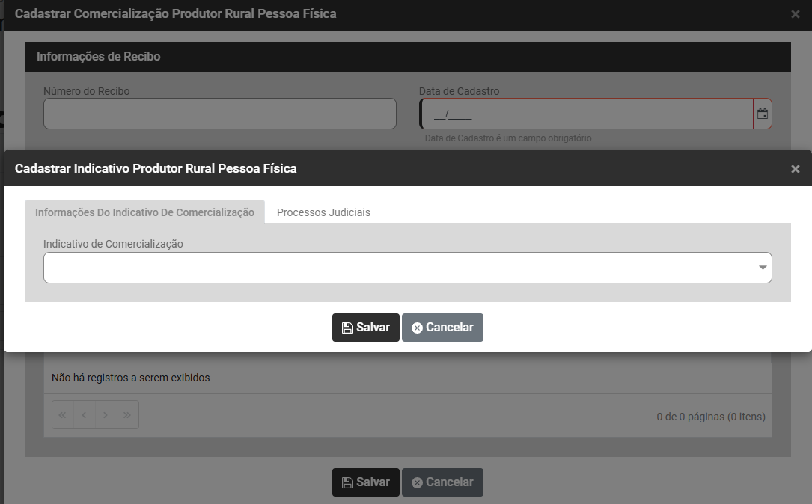The image size is (812, 504).
Task: Focus the Número do Recibo field
Action: tap(219, 114)
